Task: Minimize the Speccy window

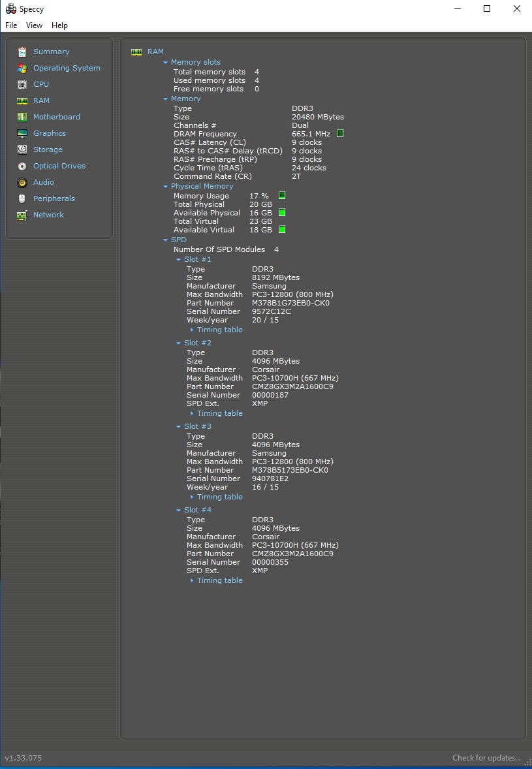Action: coord(458,9)
